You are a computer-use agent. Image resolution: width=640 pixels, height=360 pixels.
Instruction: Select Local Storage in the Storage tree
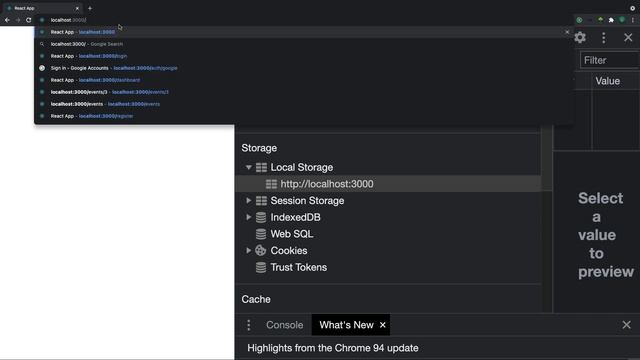(302, 167)
